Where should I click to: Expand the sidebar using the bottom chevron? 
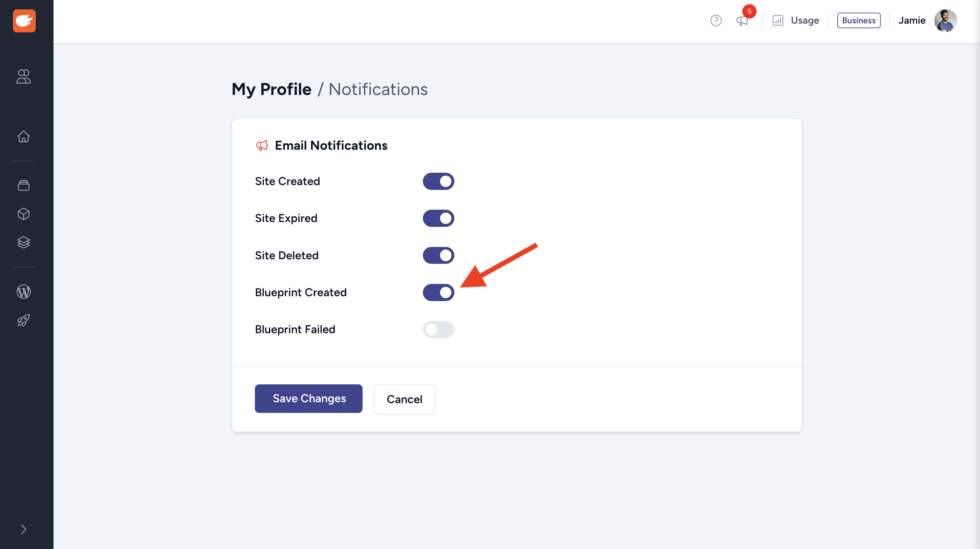(x=24, y=529)
